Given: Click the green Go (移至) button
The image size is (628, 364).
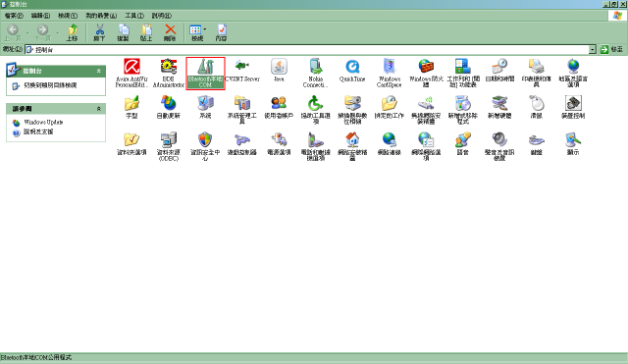Looking at the screenshot, I should pos(611,50).
